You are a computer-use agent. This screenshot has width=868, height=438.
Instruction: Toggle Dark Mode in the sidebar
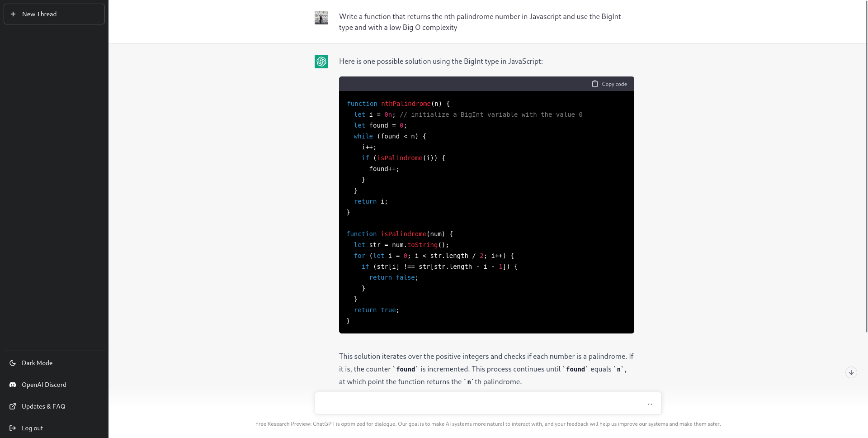click(37, 363)
